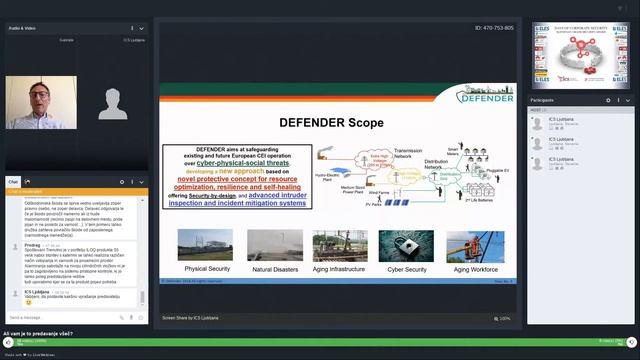Viewport: 640px width, 360px height.
Task: Open the Days of Corporate Security banner thumbnail
Action: tap(581, 56)
